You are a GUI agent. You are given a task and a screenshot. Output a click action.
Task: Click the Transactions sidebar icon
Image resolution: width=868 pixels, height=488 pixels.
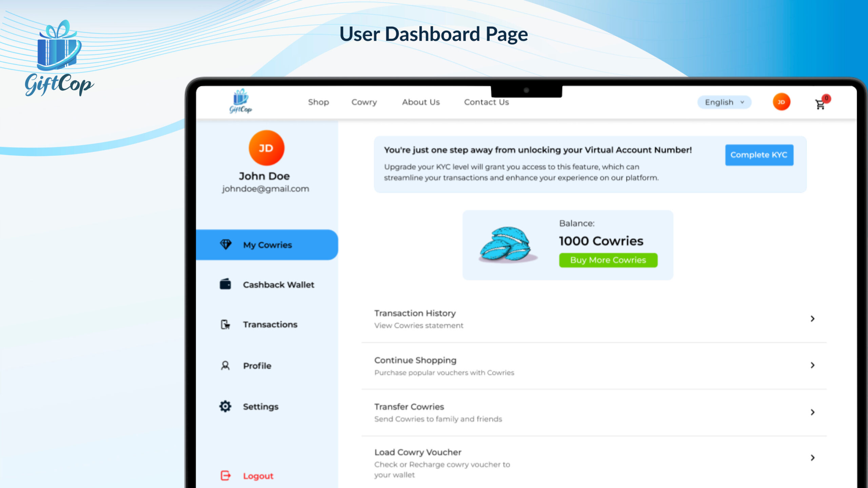(x=225, y=324)
